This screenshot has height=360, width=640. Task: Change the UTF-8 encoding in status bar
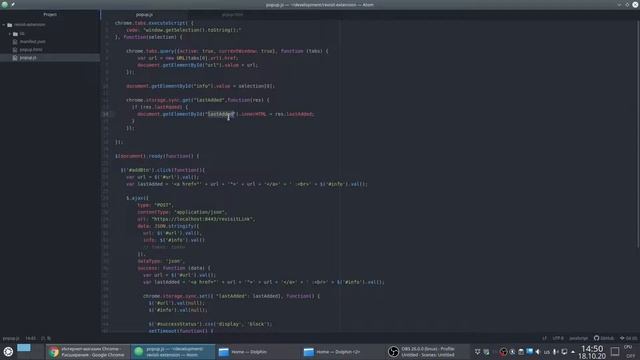[x=558, y=338]
